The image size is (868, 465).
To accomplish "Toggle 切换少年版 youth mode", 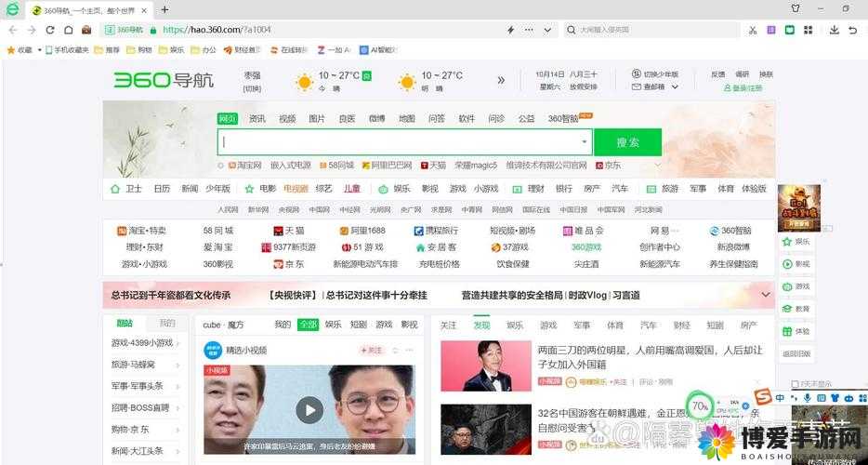I will tap(656, 73).
